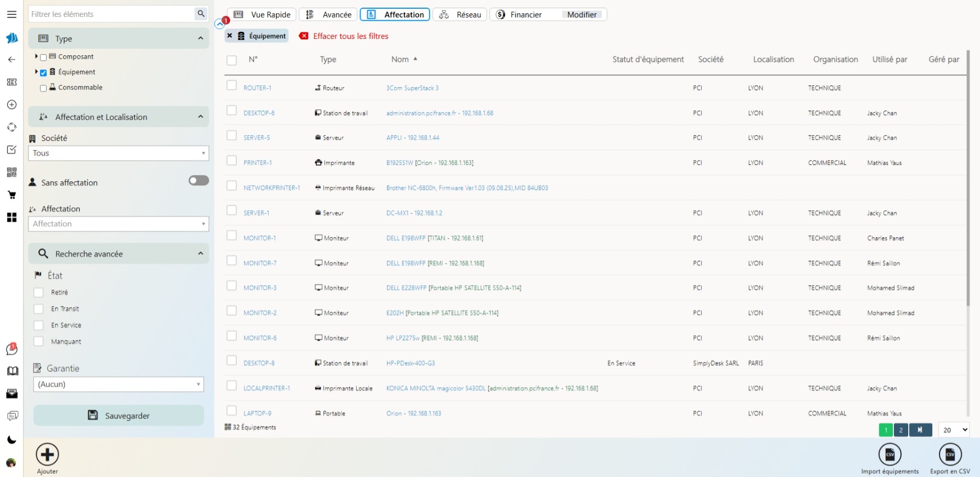Toggle dark mode with the moon icon
This screenshot has height=477, width=980.
(12, 440)
